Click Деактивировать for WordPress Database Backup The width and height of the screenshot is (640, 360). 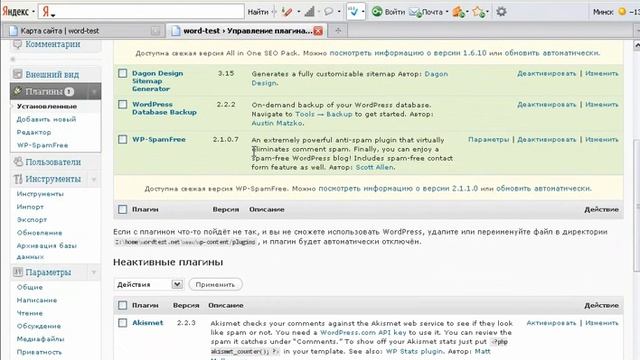point(547,104)
